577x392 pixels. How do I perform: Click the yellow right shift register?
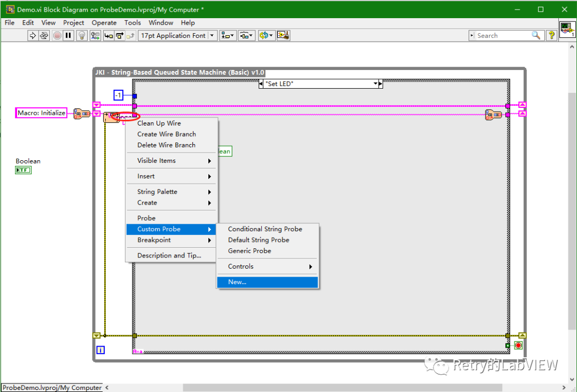point(523,335)
